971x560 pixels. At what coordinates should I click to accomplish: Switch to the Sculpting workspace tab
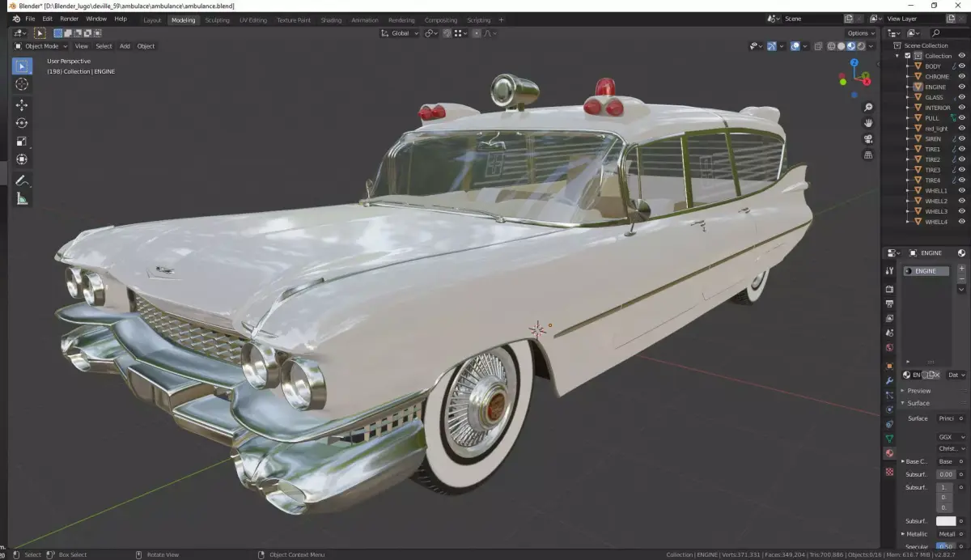(x=217, y=20)
